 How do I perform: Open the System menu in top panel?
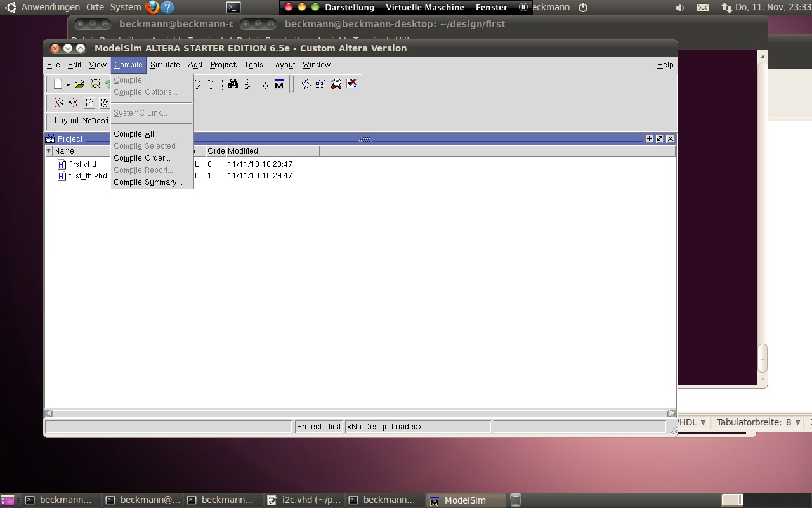tap(126, 7)
